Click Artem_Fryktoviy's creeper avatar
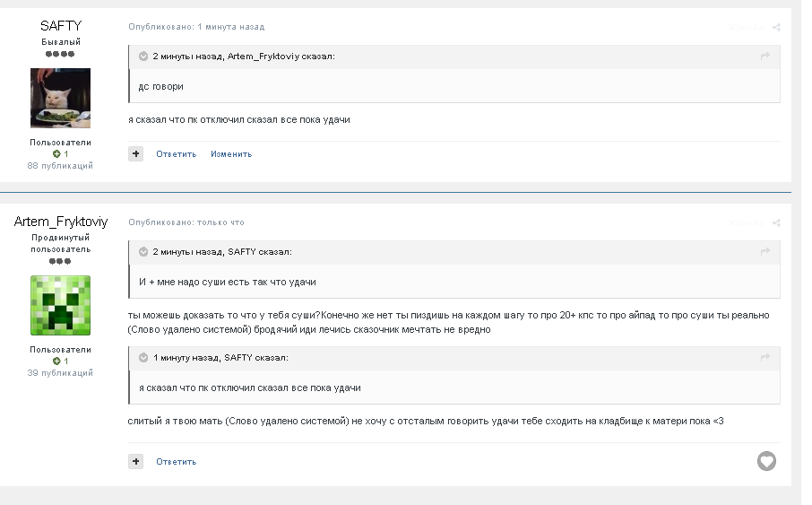Screen dimensions: 812x505 pyautogui.click(x=61, y=305)
